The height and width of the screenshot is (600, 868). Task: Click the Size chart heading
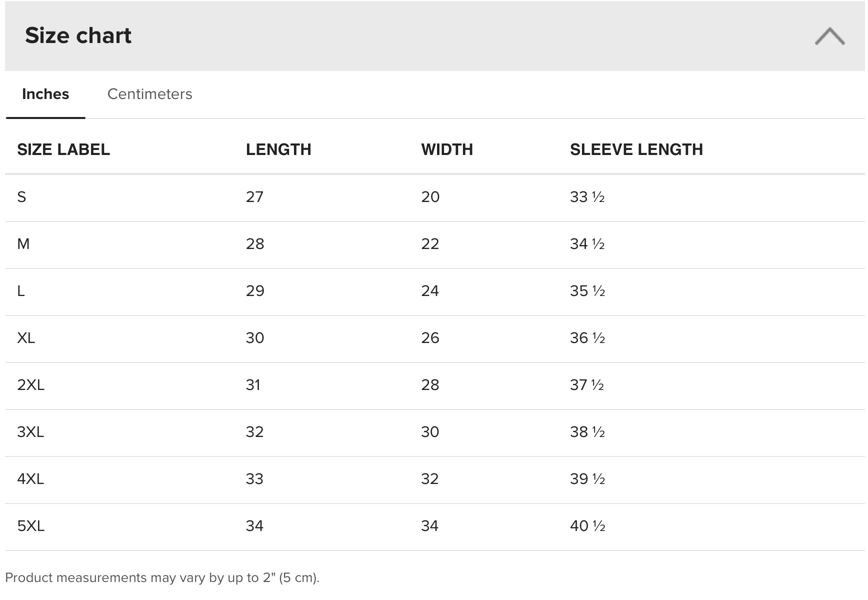[x=78, y=35]
